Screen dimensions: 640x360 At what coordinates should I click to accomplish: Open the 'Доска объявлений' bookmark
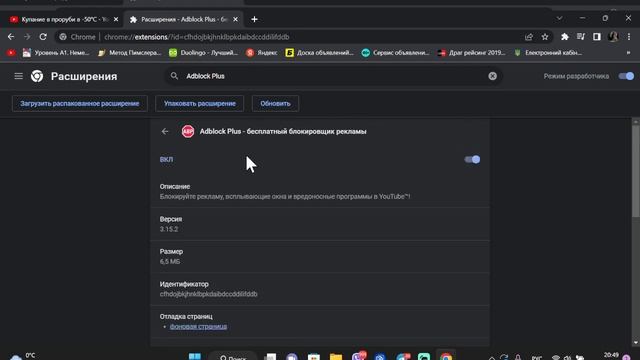[320, 53]
